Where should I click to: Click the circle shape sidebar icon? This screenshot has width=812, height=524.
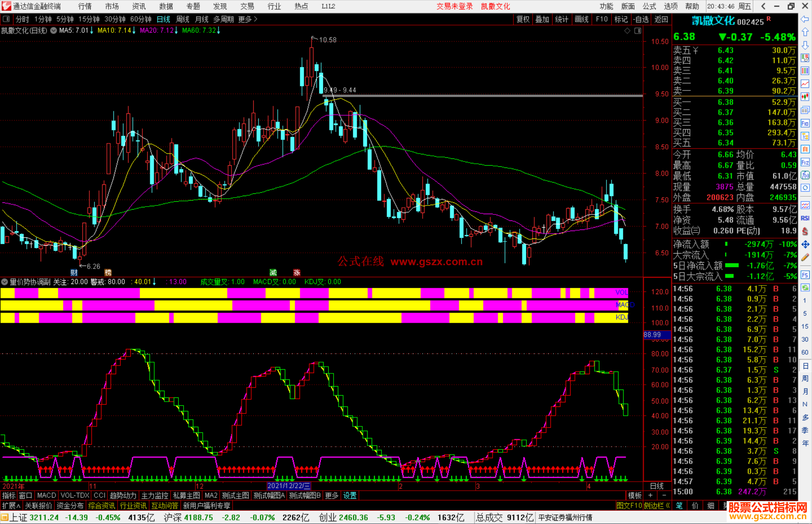(805, 188)
